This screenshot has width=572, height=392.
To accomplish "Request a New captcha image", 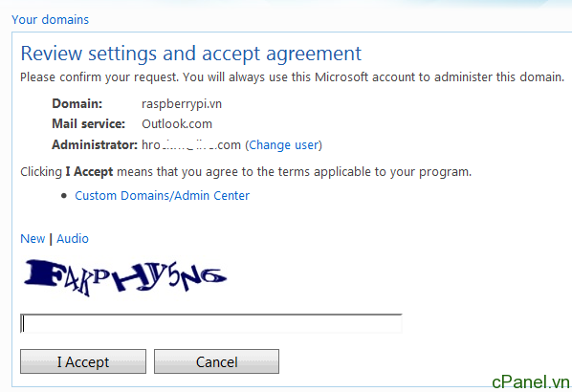I will click(33, 238).
